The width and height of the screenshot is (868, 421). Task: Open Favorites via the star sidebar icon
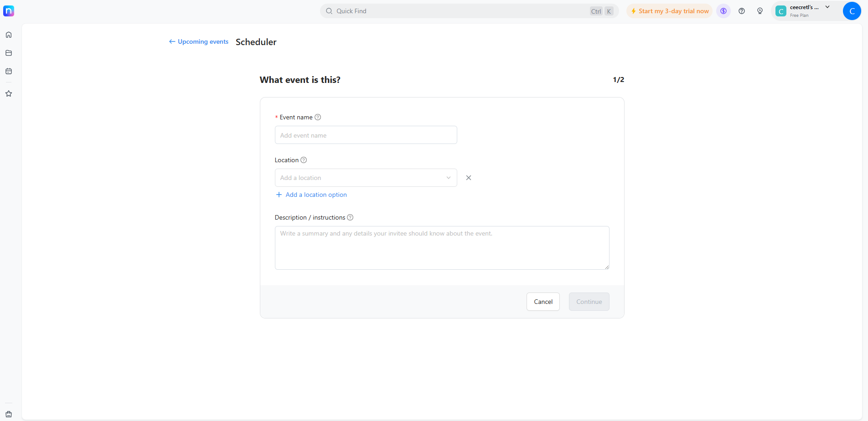[9, 93]
